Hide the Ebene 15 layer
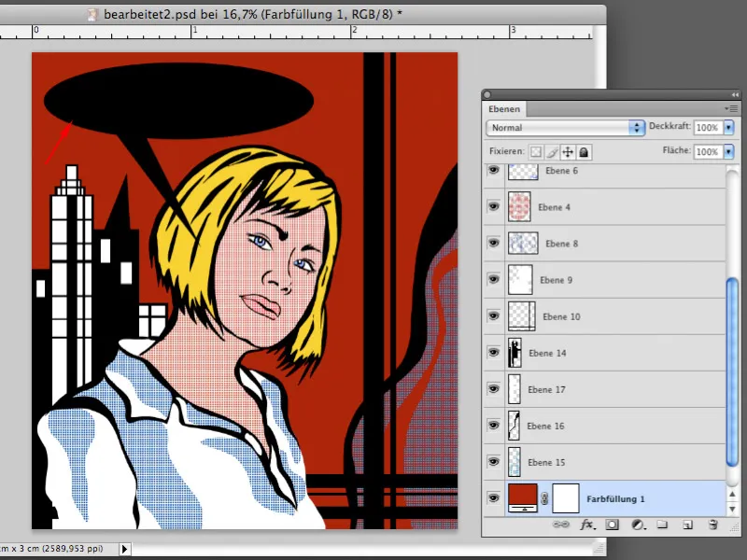This screenshot has height=560, width=747. (x=494, y=462)
